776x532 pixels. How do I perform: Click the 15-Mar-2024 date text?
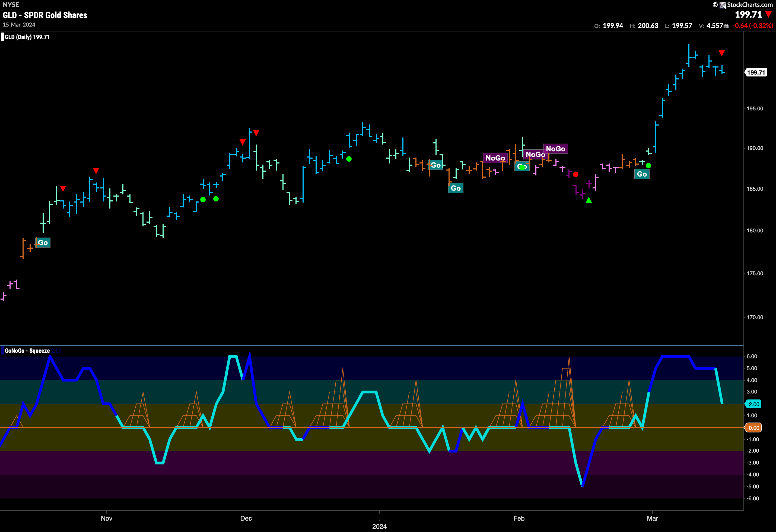click(19, 25)
